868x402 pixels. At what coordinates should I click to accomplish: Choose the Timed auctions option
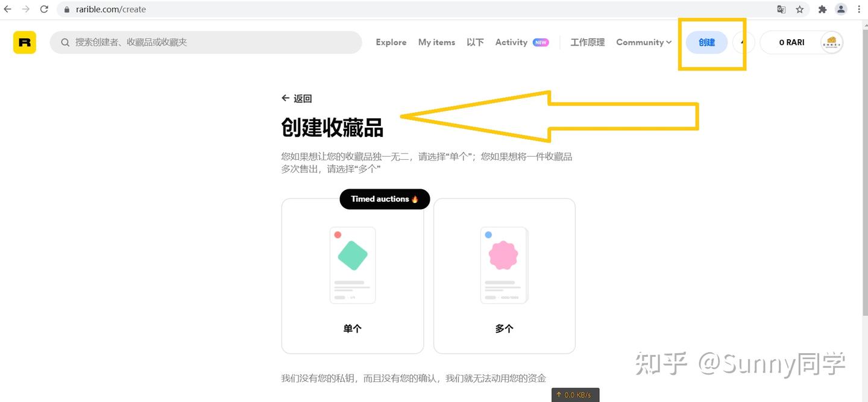[x=384, y=199]
